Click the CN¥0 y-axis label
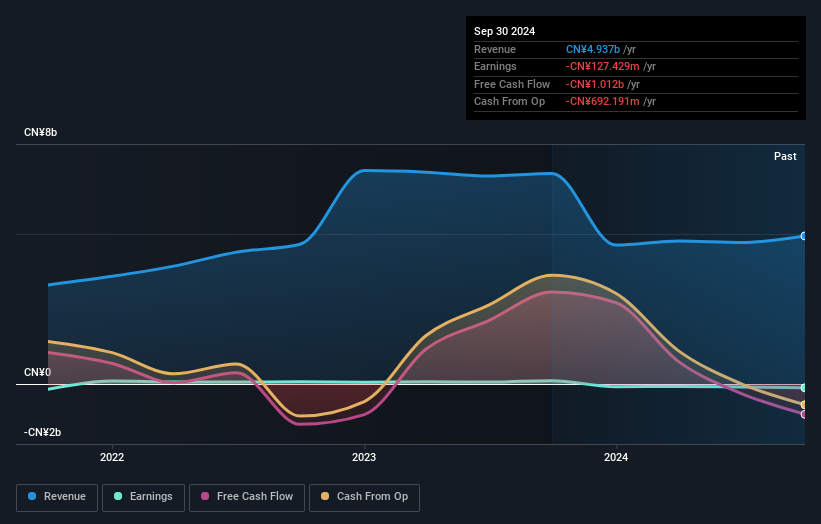This screenshot has height=524, width=821. point(38,372)
